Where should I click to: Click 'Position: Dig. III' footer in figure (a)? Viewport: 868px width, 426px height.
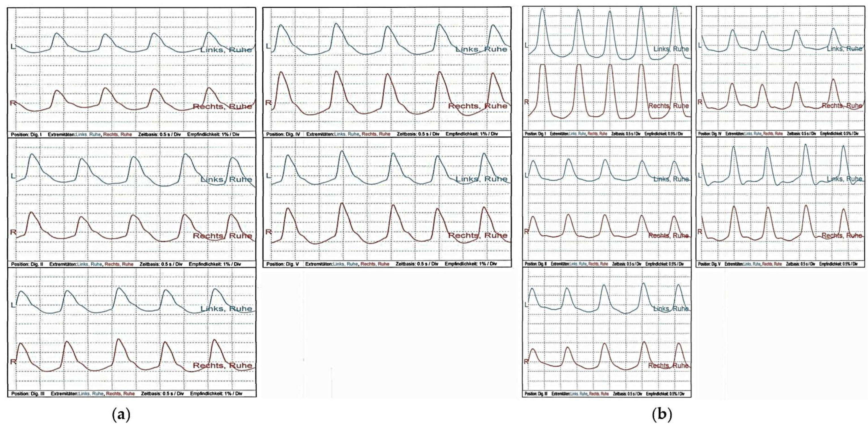pyautogui.click(x=28, y=394)
